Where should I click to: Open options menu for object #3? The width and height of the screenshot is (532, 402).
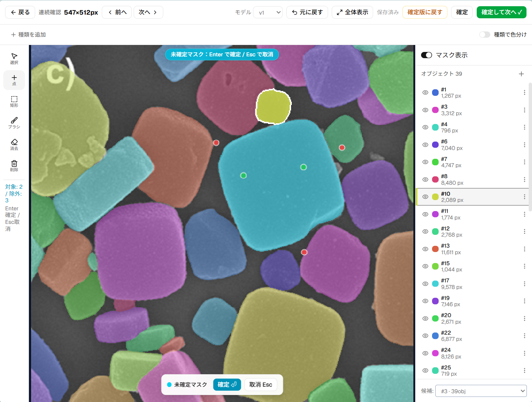[x=524, y=110]
